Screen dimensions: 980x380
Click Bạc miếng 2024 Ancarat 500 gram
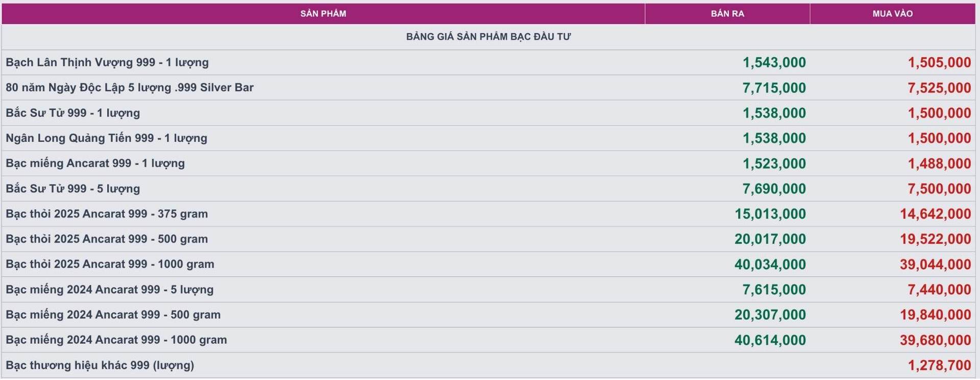click(x=113, y=315)
